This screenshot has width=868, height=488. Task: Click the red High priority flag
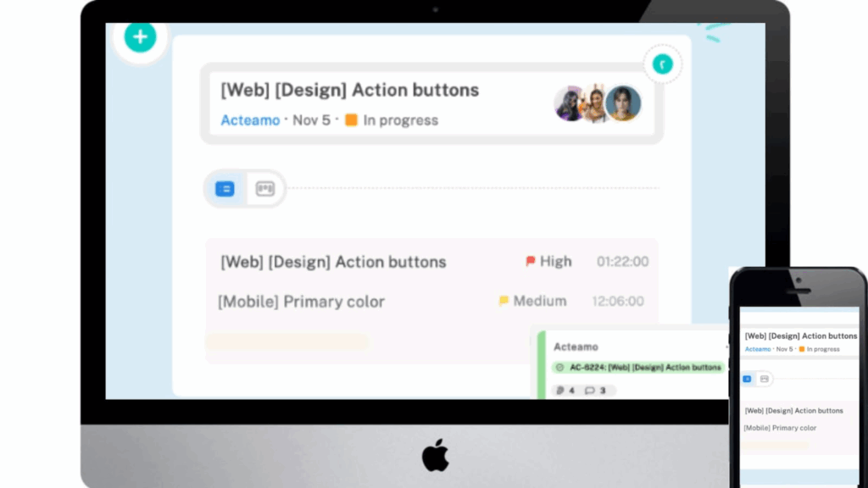(531, 261)
